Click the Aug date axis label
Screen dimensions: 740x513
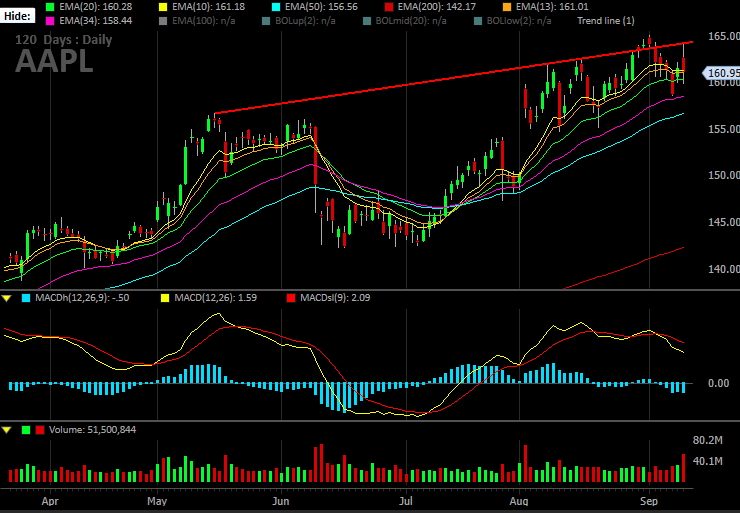519,501
